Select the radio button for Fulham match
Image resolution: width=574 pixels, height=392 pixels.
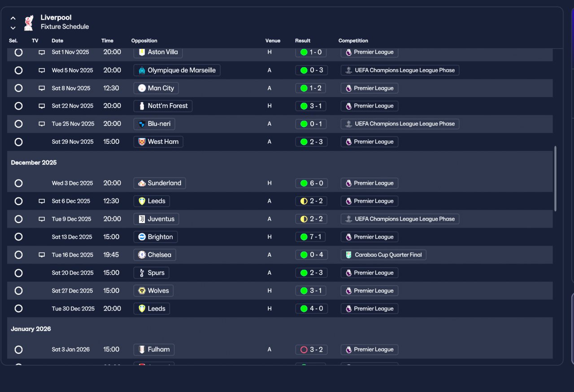coord(18,349)
